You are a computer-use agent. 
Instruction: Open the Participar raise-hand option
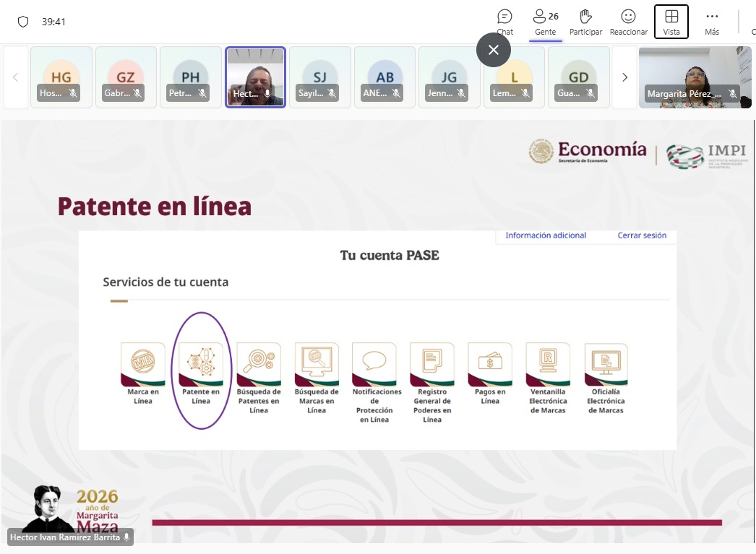[585, 22]
